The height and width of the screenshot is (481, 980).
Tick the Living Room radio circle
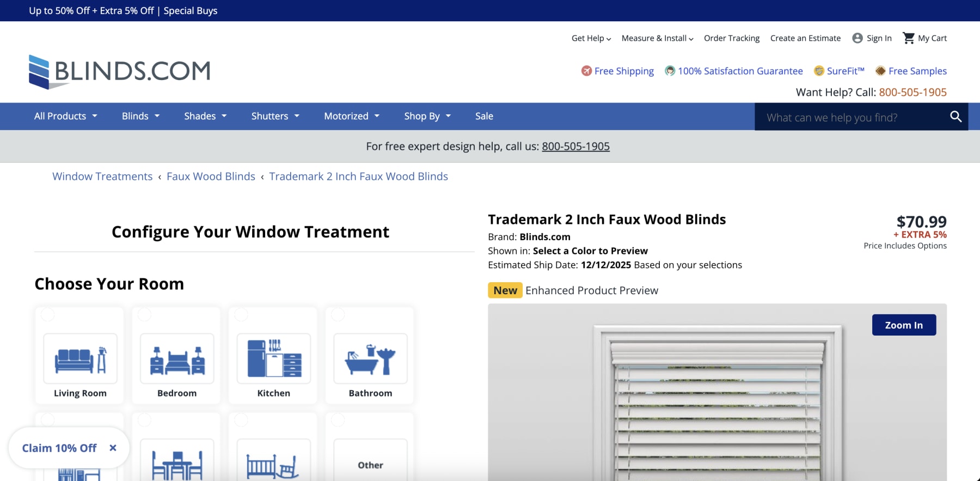48,314
